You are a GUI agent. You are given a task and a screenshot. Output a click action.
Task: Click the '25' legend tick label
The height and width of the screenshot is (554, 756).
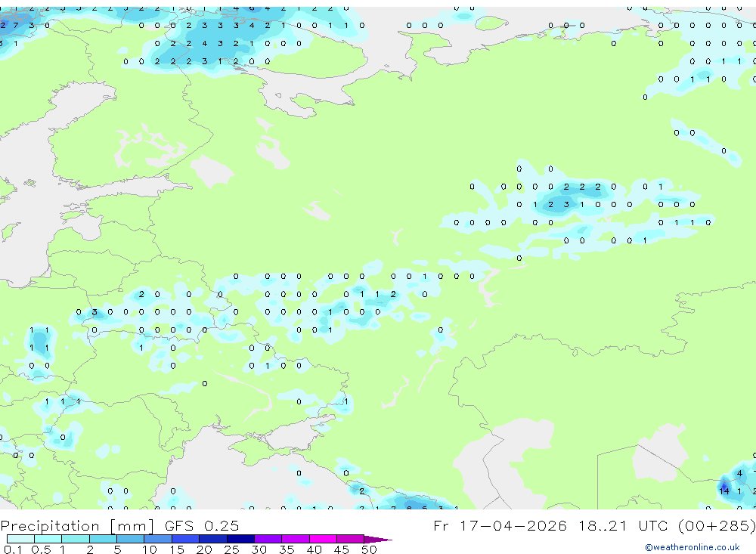(232, 549)
